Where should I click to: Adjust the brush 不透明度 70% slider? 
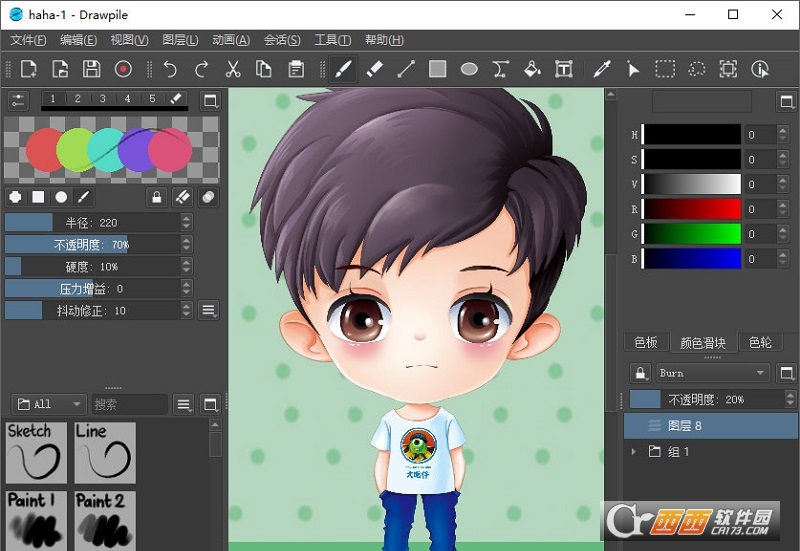point(93,244)
